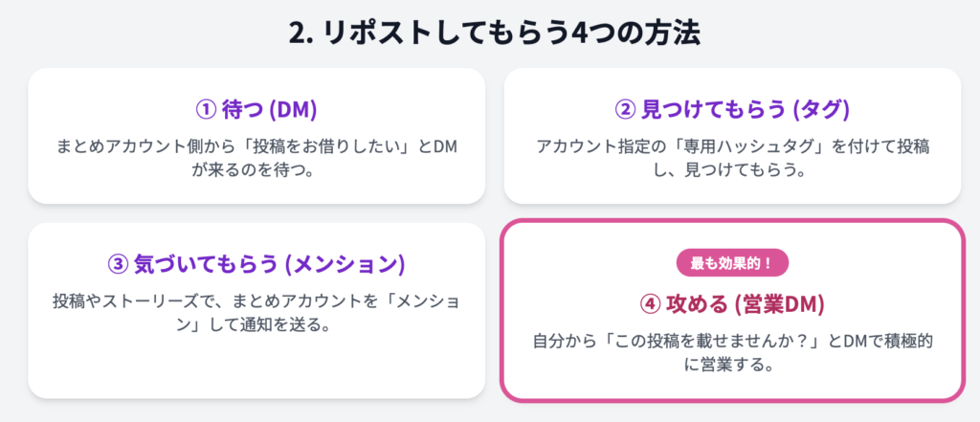Click the circled ④ in the pink card
Image resolution: width=980 pixels, height=422 pixels.
coord(651,304)
